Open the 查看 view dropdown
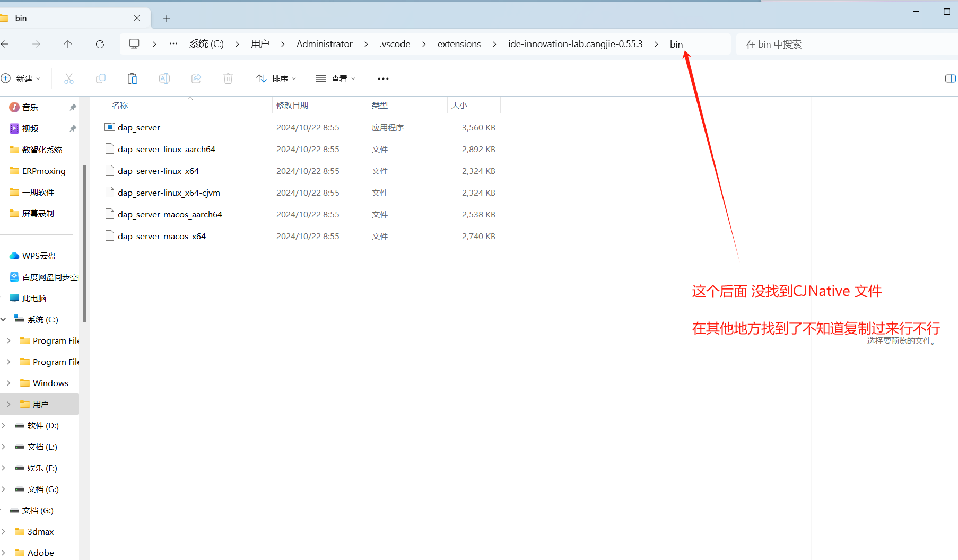Screen dimensions: 958x560 point(335,78)
